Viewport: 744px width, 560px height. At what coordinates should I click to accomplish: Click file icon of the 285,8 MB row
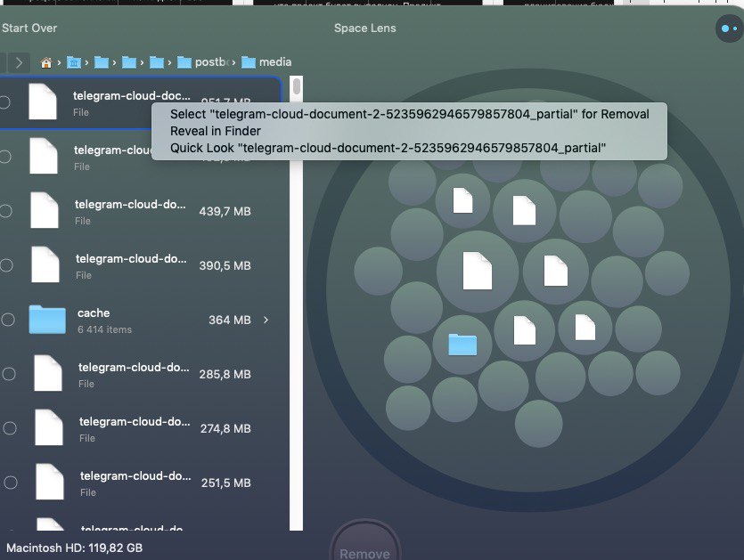pyautogui.click(x=48, y=373)
